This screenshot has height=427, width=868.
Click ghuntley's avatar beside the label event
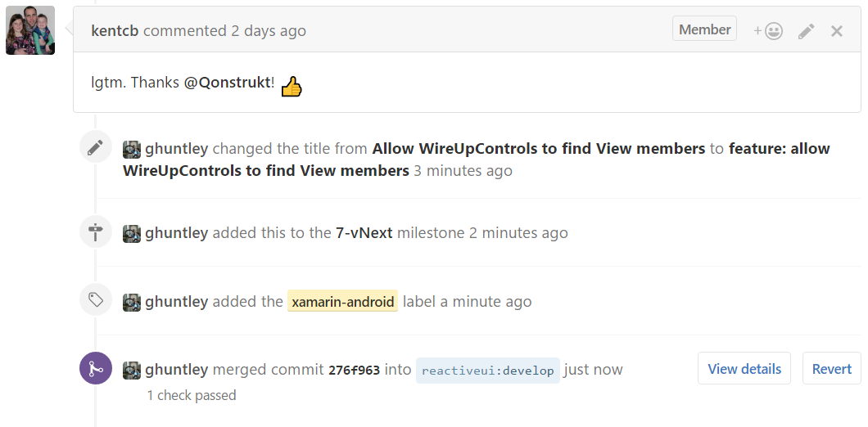click(132, 302)
